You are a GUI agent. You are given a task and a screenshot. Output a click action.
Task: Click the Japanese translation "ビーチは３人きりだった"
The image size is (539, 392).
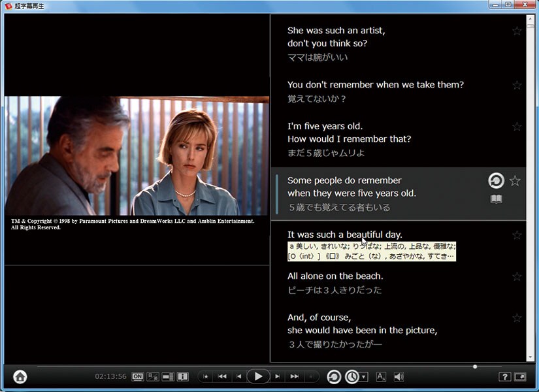click(335, 290)
